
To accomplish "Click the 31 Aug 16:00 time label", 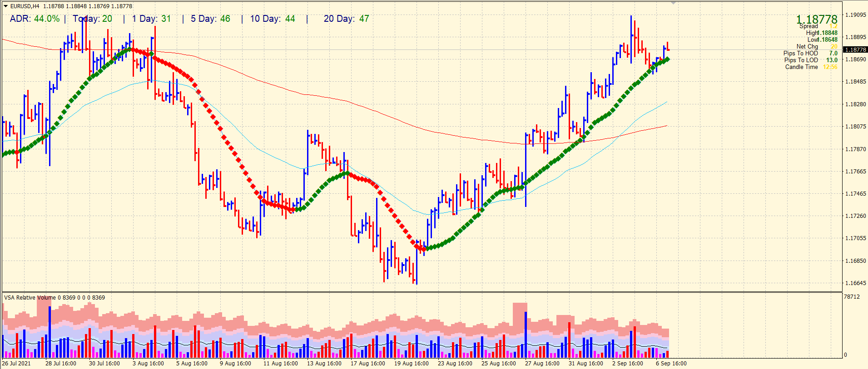I will (586, 364).
